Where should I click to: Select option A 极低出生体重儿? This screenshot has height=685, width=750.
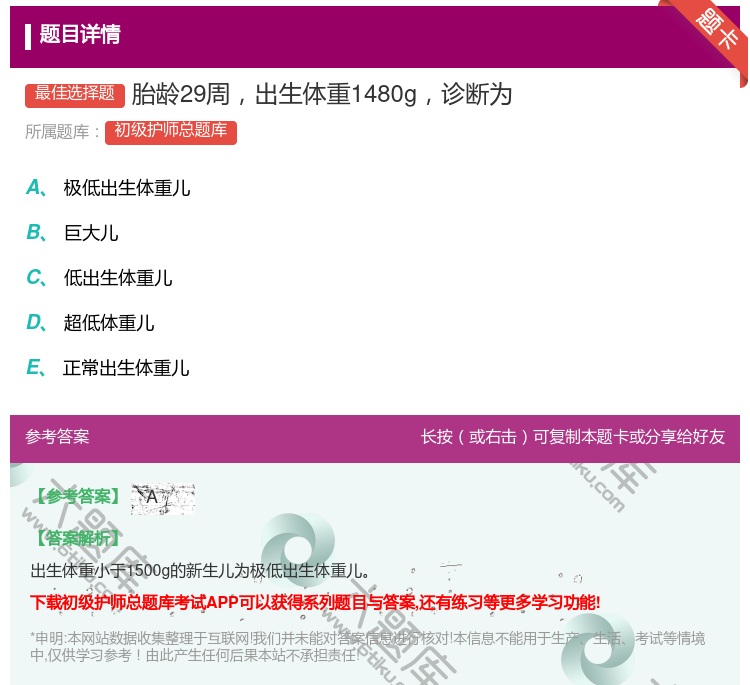click(108, 188)
